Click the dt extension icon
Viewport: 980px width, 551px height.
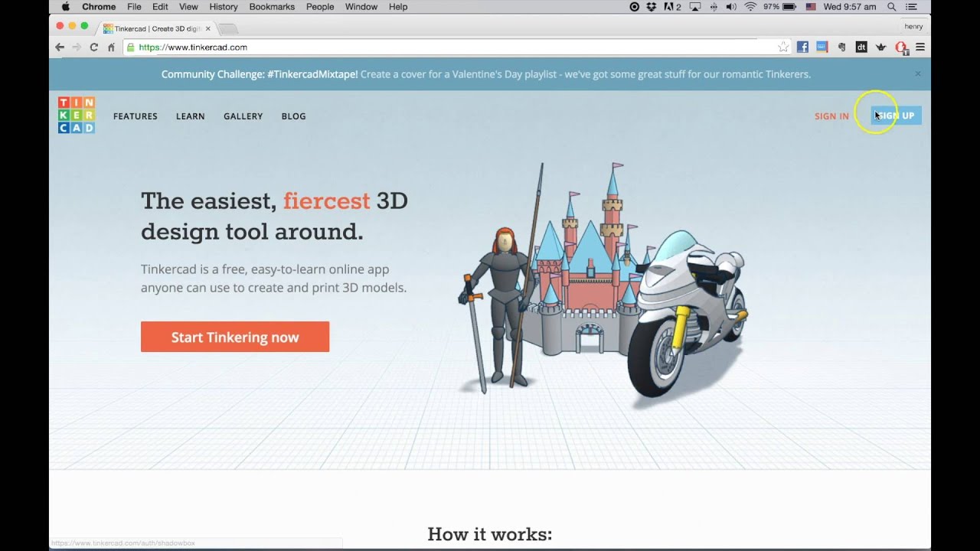tap(861, 47)
